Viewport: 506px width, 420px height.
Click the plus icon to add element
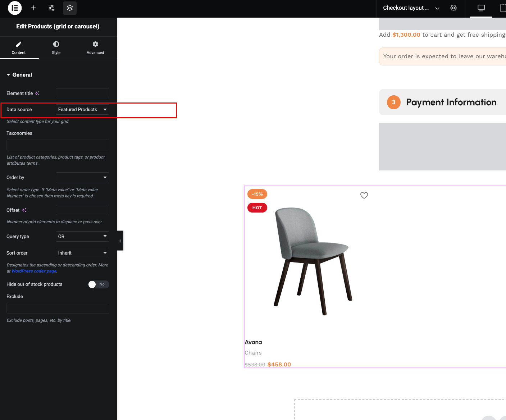tap(33, 8)
